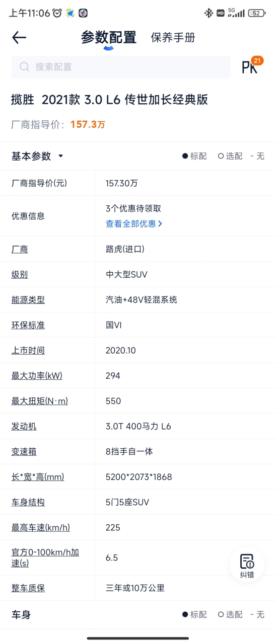Tap the 5G signal strength icon
This screenshot has width=276, height=644.
(x=236, y=13)
